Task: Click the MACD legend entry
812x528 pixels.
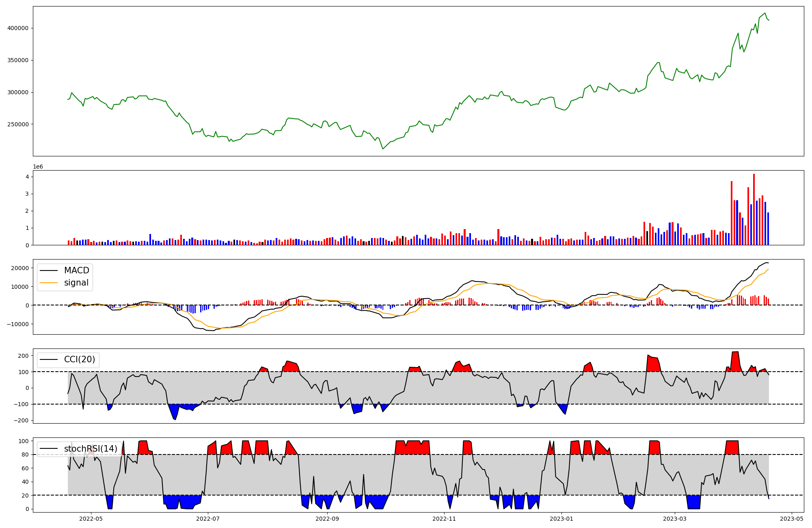Action: coord(76,270)
